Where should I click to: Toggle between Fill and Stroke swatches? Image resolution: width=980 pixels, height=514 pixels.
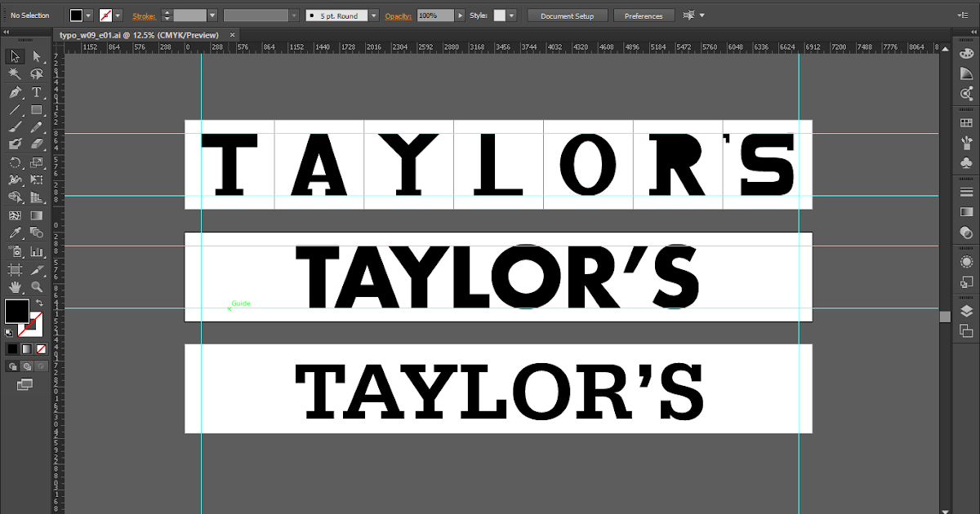(x=38, y=301)
